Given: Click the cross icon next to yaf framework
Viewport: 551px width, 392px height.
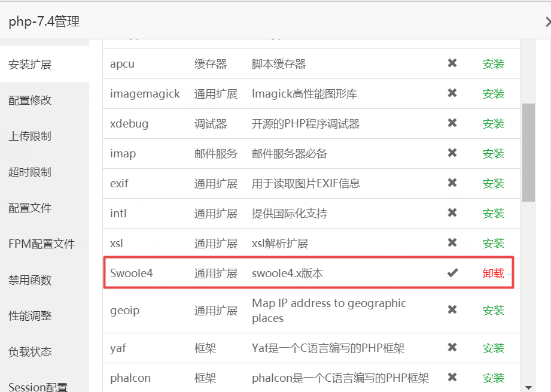Looking at the screenshot, I should coord(452,348).
